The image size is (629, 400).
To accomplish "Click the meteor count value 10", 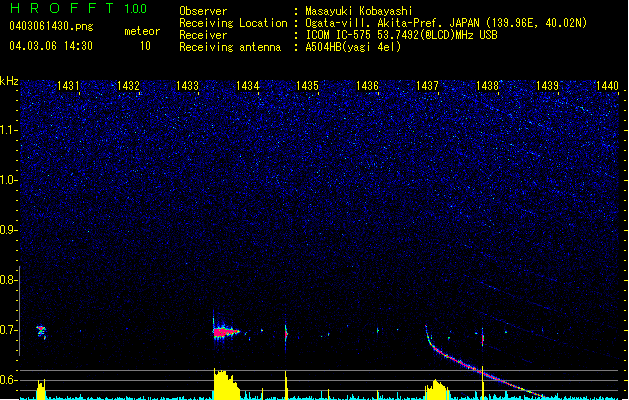I will [x=145, y=46].
